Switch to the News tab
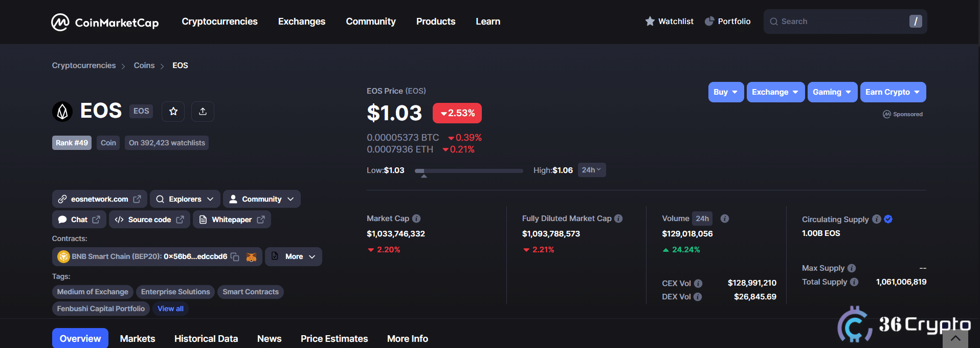This screenshot has height=348, width=980. (269, 339)
